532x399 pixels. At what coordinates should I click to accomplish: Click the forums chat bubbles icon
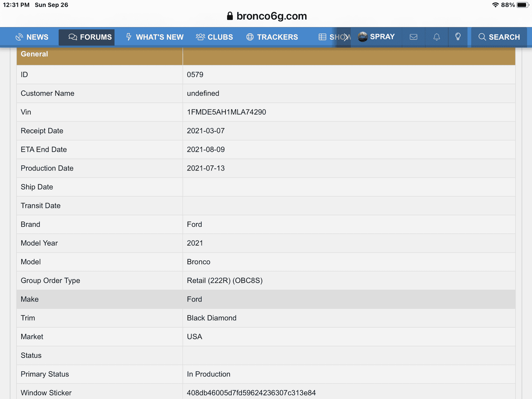coord(73,37)
